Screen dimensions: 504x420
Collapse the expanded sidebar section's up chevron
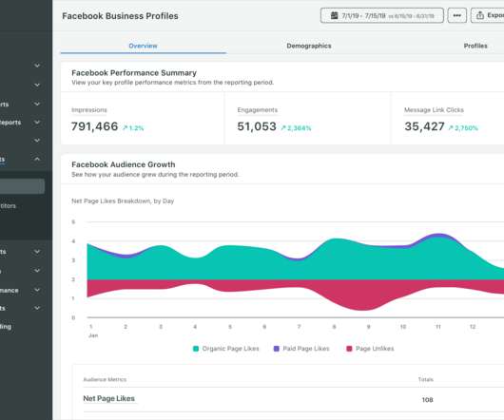37,159
